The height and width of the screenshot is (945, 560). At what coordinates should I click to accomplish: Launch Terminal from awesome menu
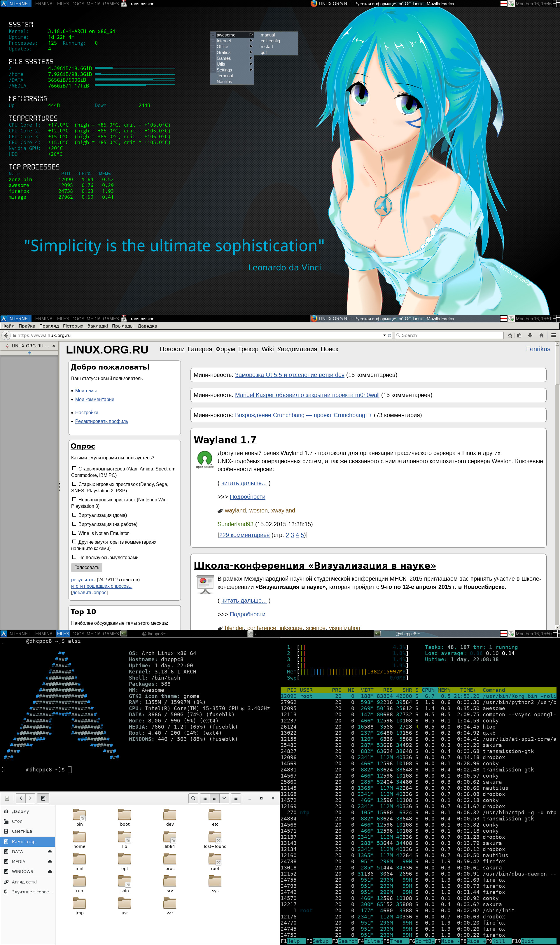tap(232, 76)
